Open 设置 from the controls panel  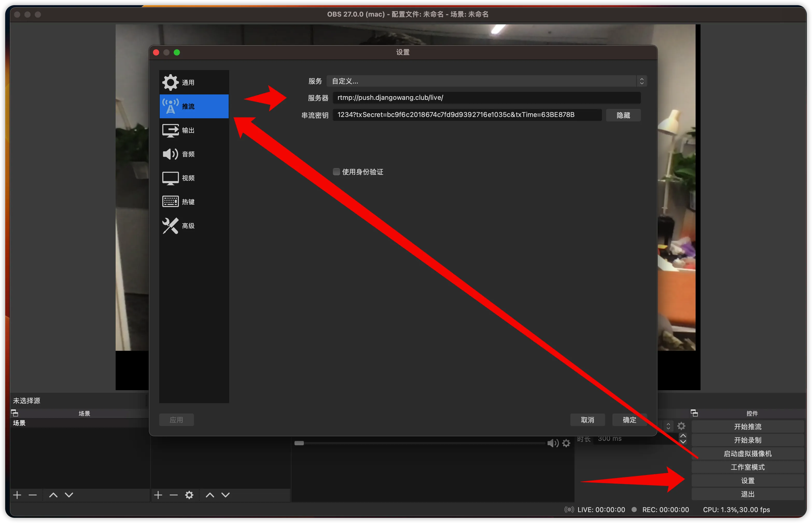click(747, 480)
